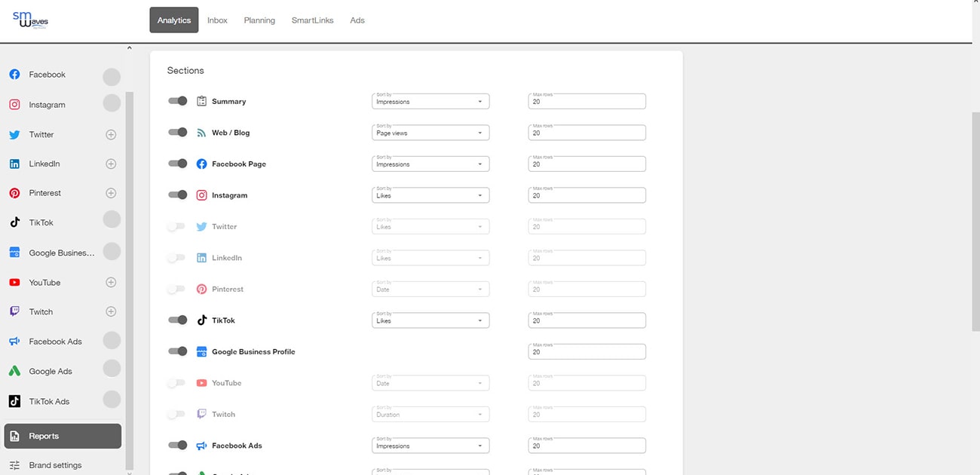This screenshot has width=980, height=475.
Task: Open the Inbox tab
Action: click(x=217, y=20)
